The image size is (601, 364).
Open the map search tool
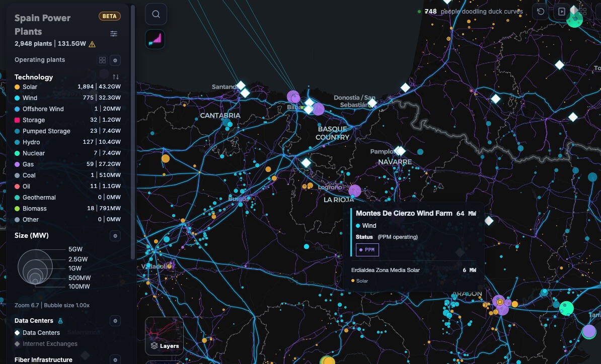tap(156, 14)
